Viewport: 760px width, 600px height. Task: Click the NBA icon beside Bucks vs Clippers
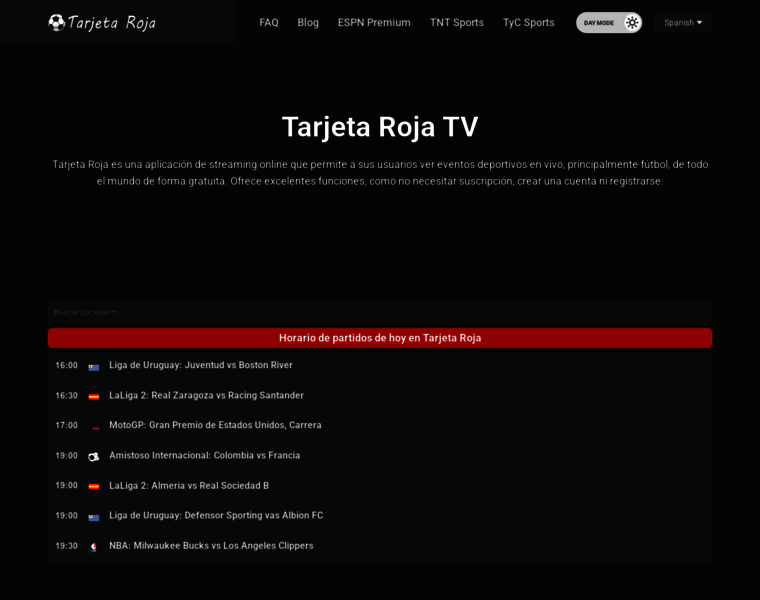point(94,547)
